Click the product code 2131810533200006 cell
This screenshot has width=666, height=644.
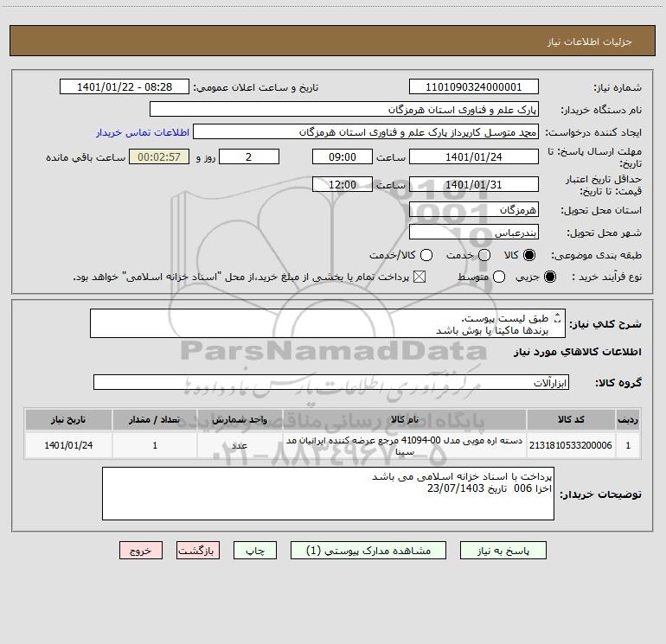coord(571,445)
